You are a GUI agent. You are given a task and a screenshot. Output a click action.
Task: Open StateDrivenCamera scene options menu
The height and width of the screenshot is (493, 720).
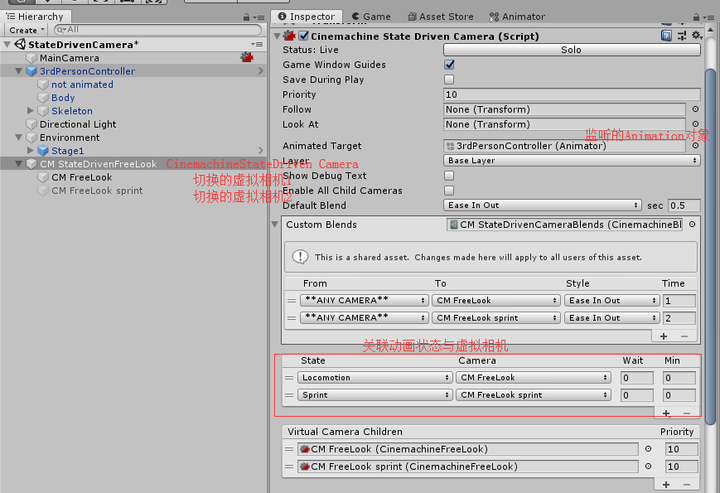click(x=257, y=44)
